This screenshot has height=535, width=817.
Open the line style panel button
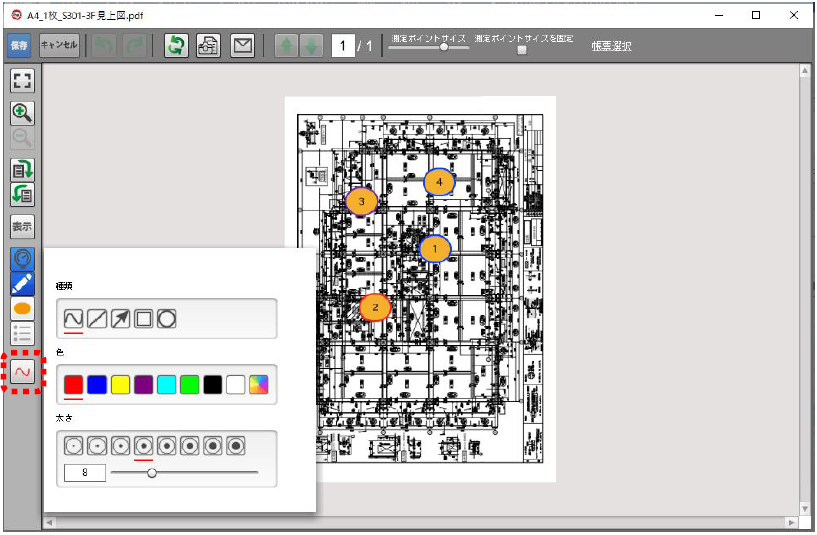click(x=22, y=373)
